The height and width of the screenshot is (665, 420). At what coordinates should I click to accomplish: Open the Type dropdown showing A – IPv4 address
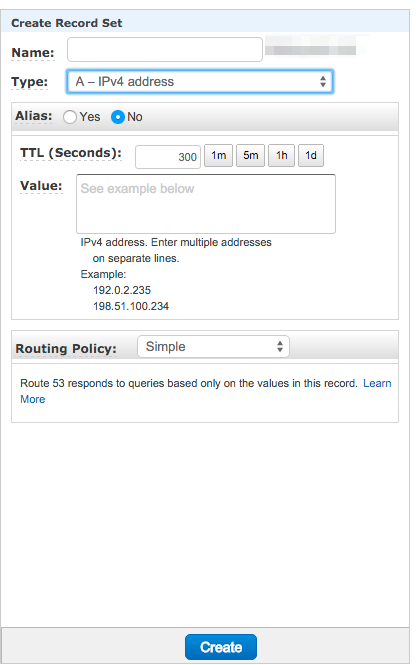point(200,81)
